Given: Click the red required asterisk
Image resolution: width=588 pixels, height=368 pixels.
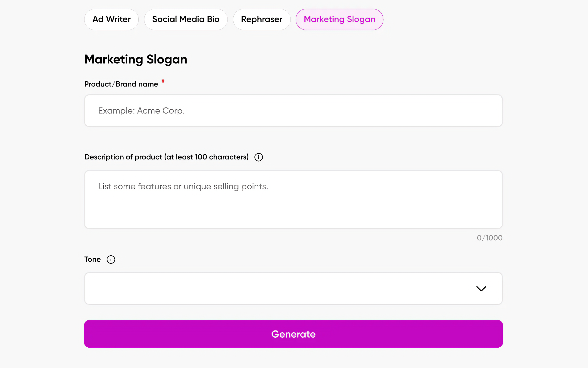Looking at the screenshot, I should point(163,81).
